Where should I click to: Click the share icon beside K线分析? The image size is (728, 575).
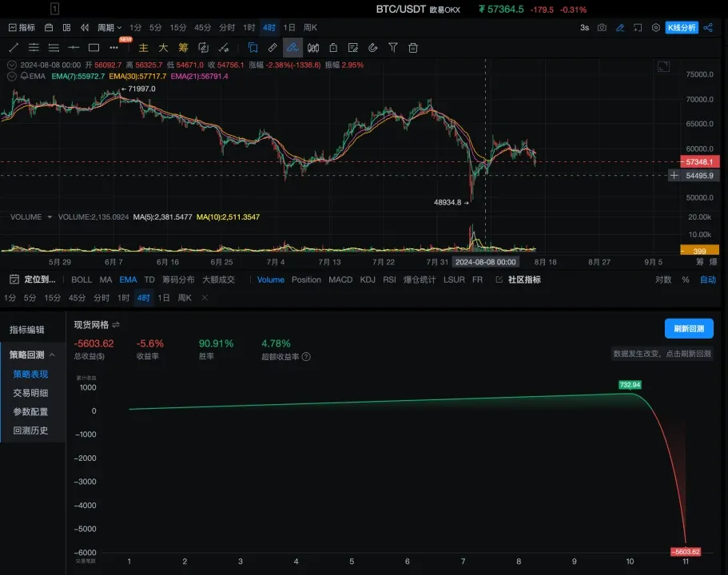pos(708,27)
